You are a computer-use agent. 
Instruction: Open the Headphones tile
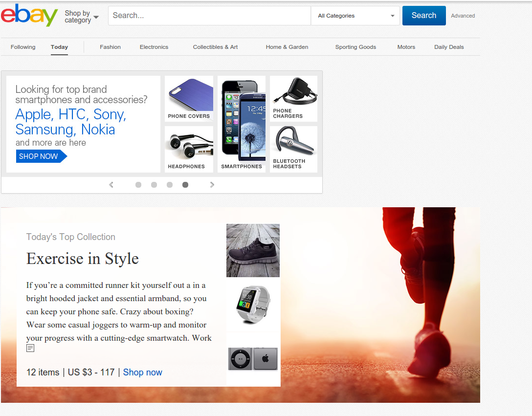pos(189,149)
